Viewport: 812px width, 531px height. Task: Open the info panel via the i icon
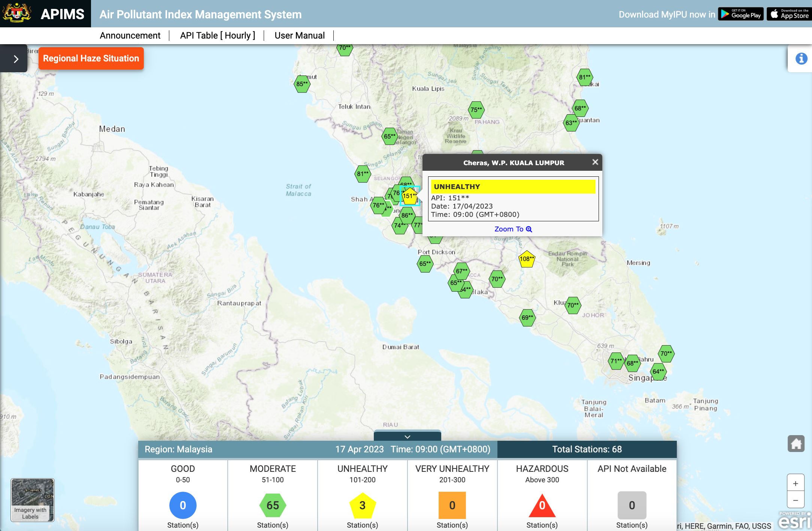[x=801, y=58]
